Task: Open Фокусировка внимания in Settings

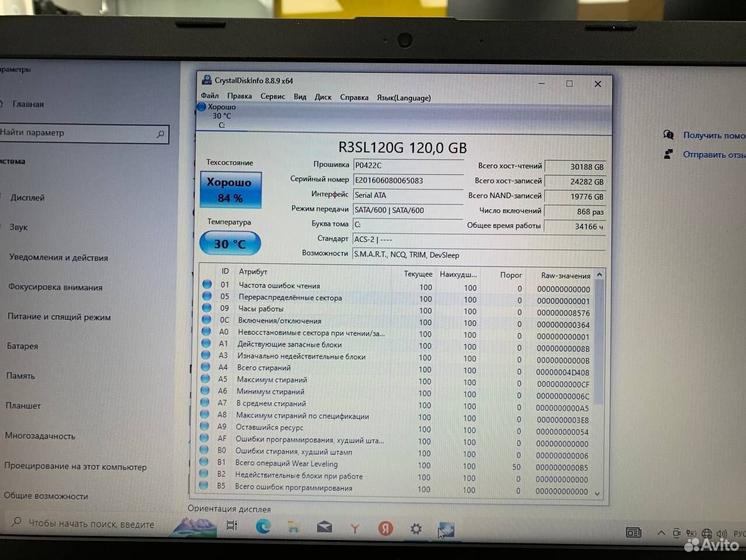Action: pyautogui.click(x=55, y=287)
